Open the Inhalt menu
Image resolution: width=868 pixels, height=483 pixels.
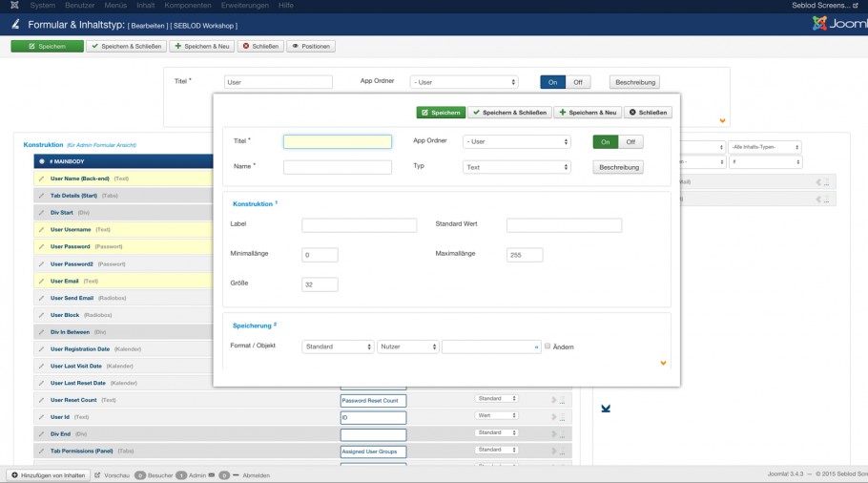click(146, 5)
